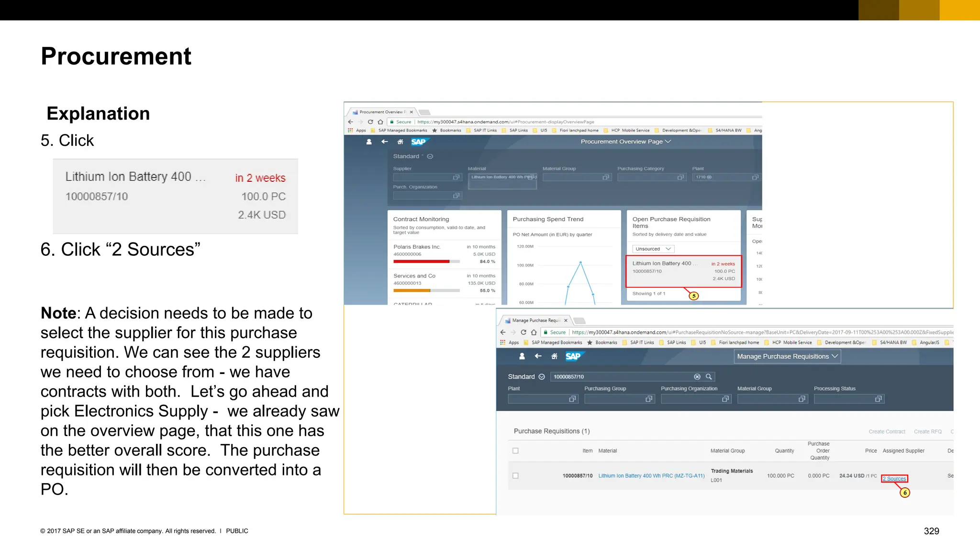Check the select-all checkbox in requisitions table header

pyautogui.click(x=515, y=451)
